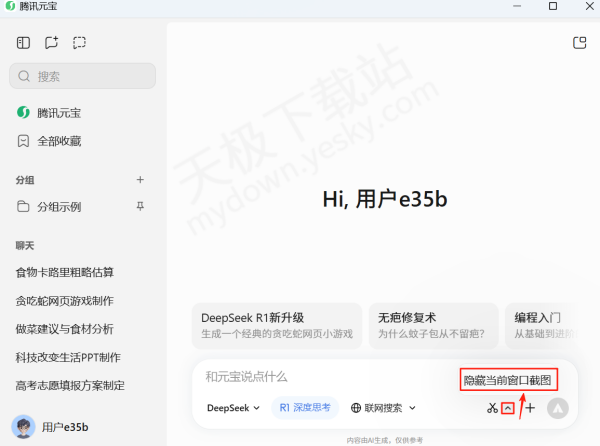This screenshot has height=446, width=600.
Task: Choose 隐藏当前窗口截图 option
Action: tap(509, 380)
